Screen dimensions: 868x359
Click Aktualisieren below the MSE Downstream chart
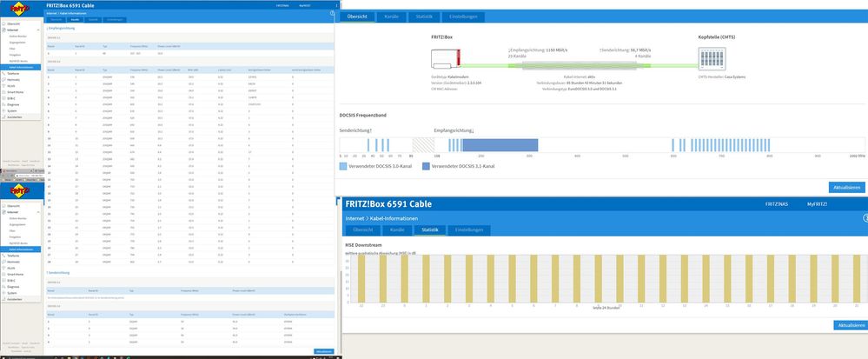click(x=849, y=325)
